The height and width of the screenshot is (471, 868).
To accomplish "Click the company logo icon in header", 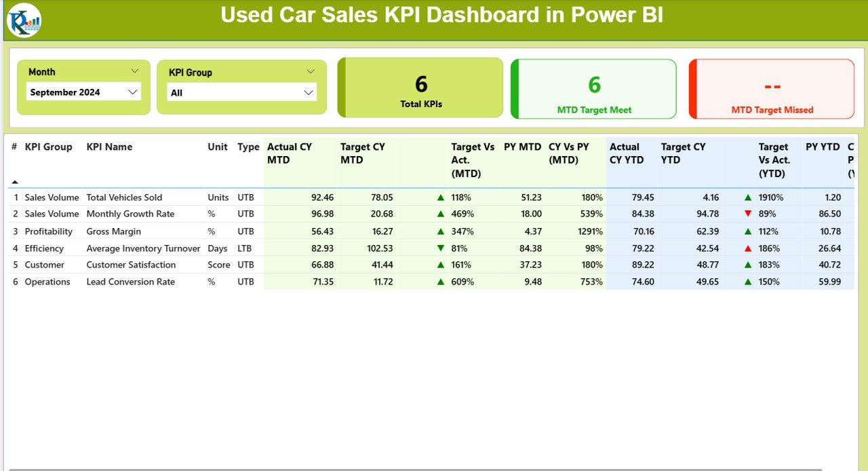I will (x=24, y=20).
